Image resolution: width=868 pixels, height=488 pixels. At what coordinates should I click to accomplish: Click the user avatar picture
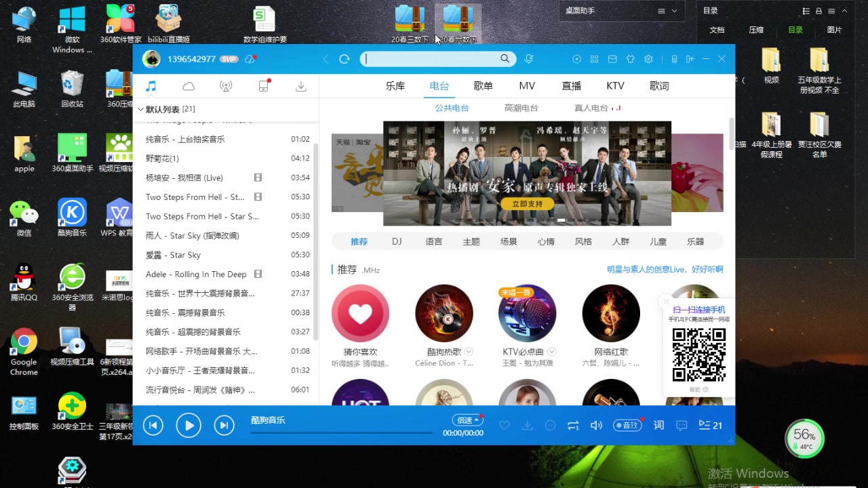tap(151, 59)
